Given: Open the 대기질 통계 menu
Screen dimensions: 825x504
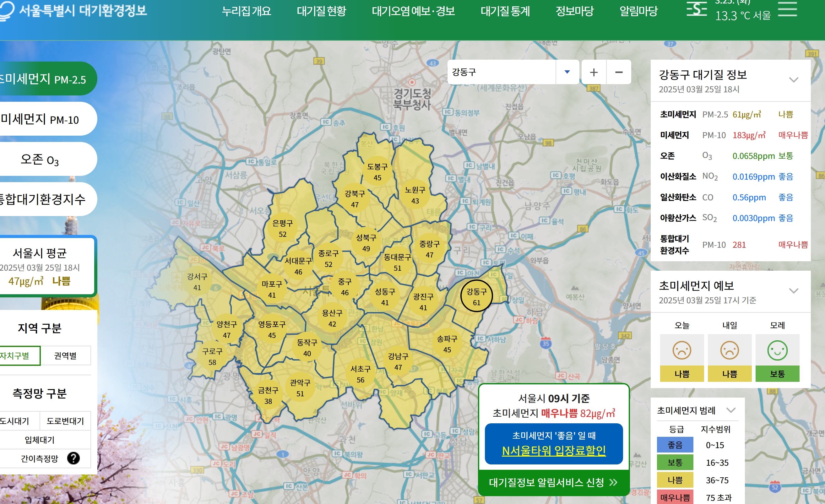Looking at the screenshot, I should coord(505,11).
